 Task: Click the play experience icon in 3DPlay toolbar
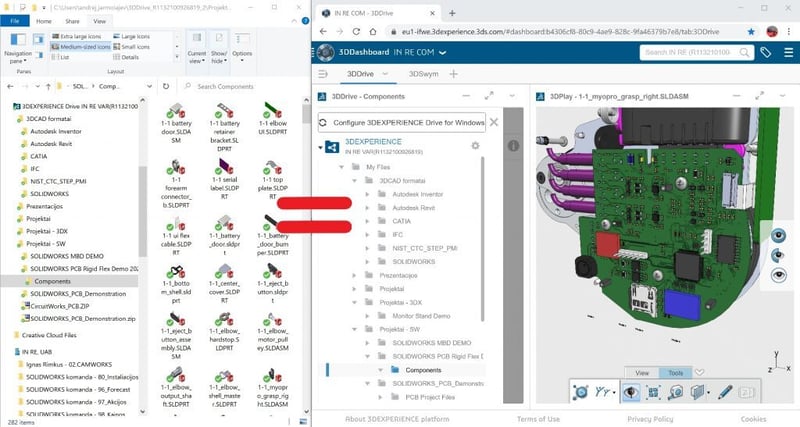tap(580, 392)
